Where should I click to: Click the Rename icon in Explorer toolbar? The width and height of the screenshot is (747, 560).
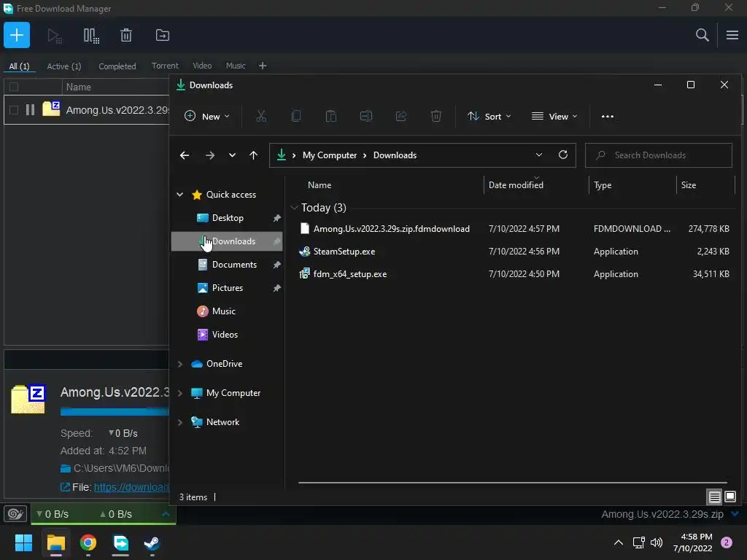tap(366, 116)
